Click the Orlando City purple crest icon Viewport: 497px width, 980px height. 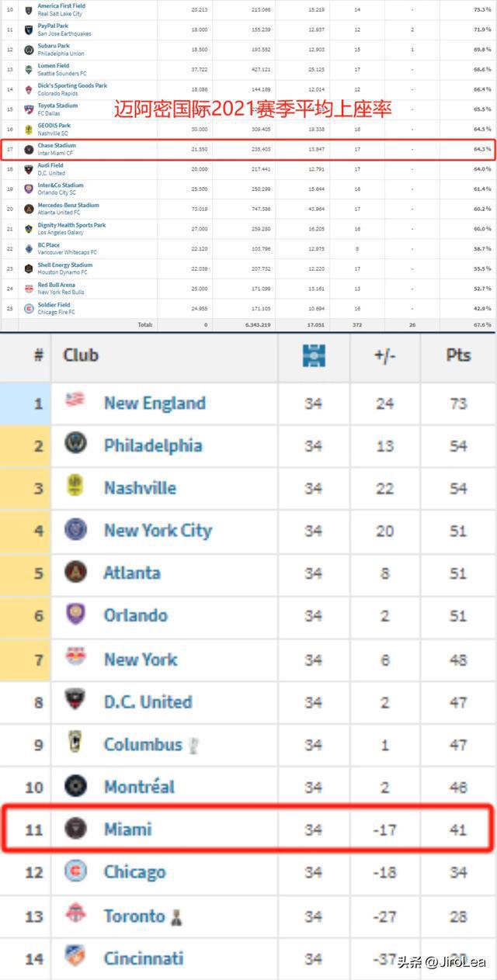[75, 615]
